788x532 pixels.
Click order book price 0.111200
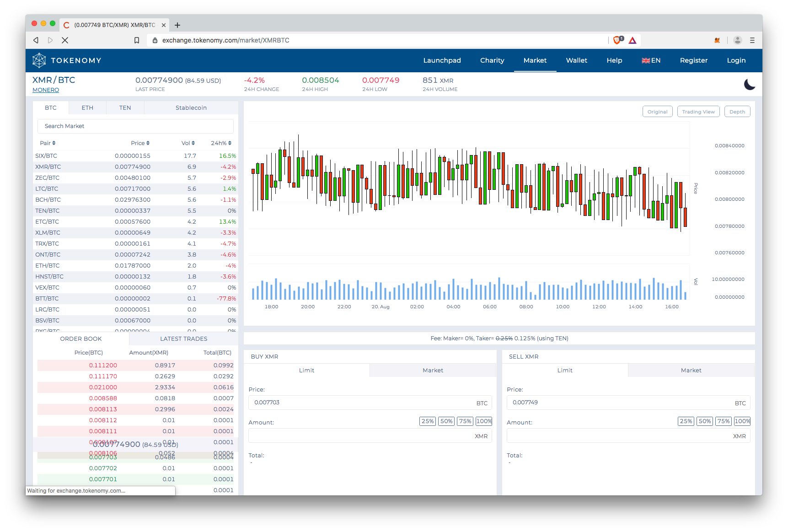click(103, 365)
